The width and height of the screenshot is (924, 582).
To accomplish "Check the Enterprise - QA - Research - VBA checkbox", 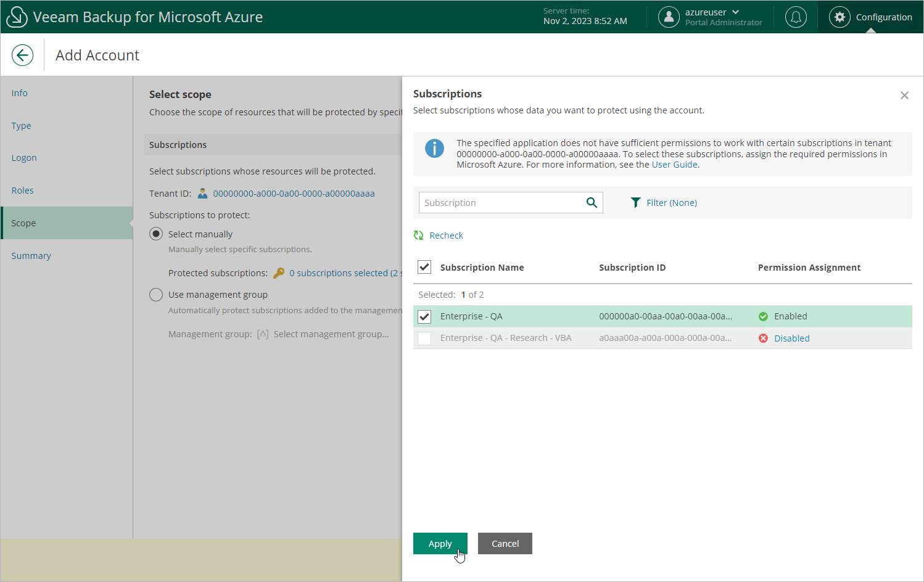I will point(424,338).
